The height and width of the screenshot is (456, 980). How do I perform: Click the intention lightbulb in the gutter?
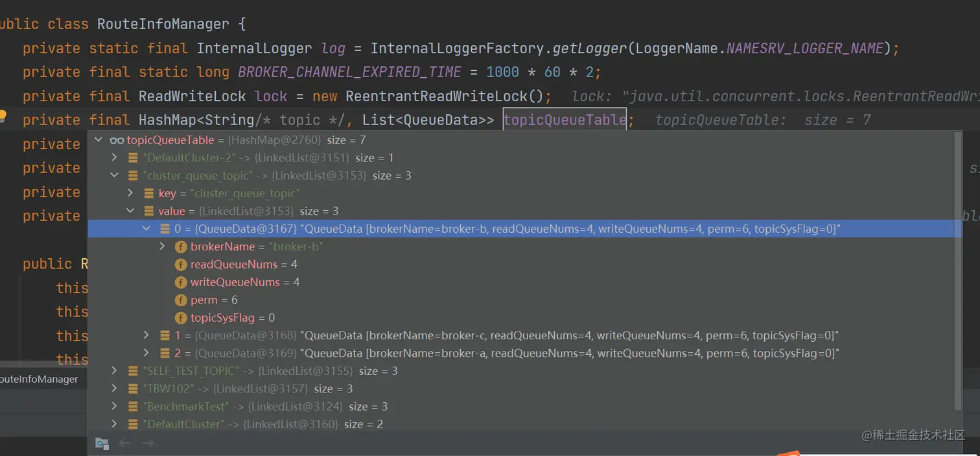[x=3, y=117]
